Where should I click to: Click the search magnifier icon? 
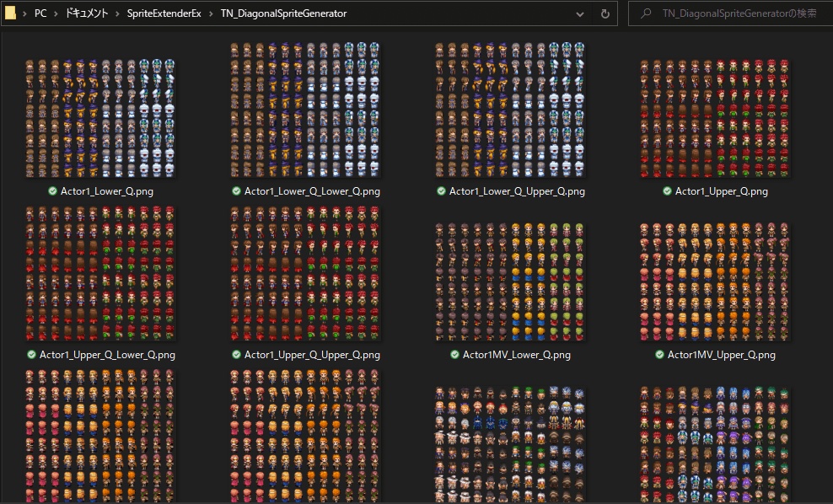point(646,13)
